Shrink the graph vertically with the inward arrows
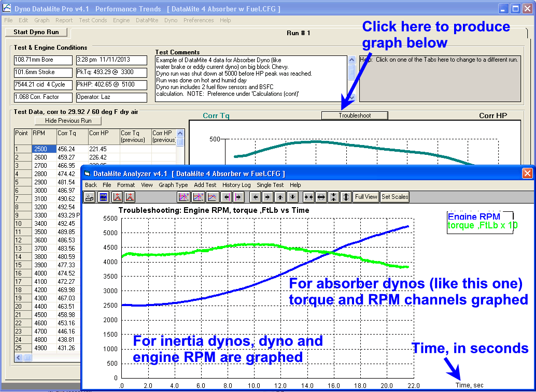The height and width of the screenshot is (392, 536). coord(334,197)
